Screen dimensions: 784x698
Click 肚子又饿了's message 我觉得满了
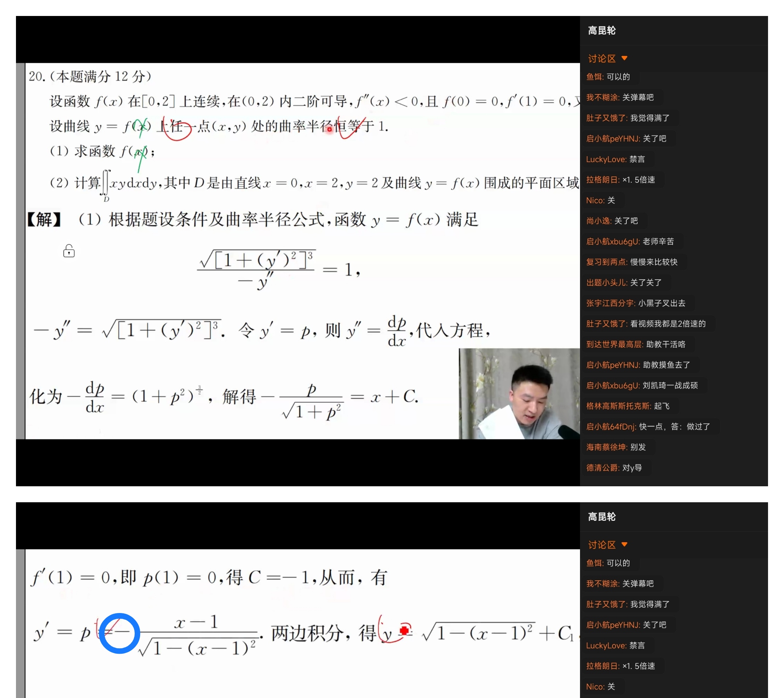(649, 118)
